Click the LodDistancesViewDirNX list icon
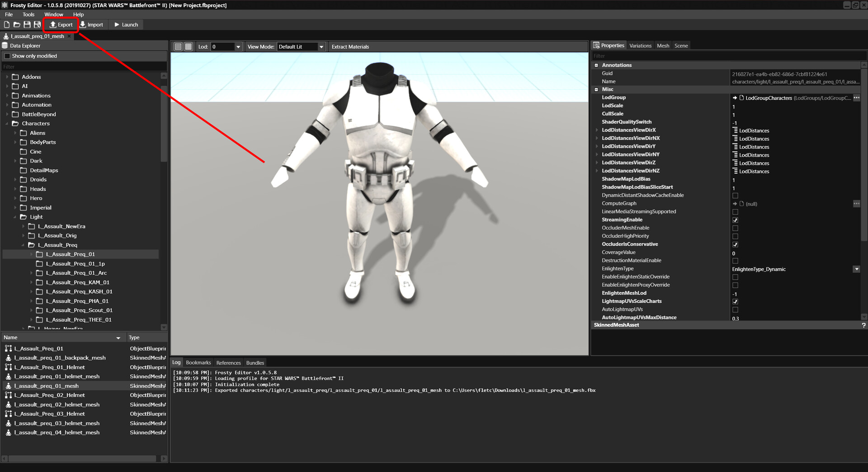Screen dimensions: 868x472 pos(735,138)
